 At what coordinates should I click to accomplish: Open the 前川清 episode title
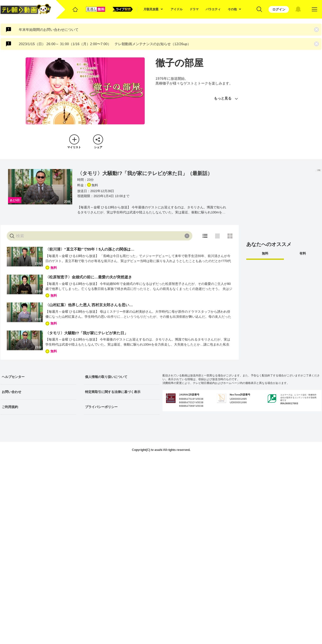[90, 249]
